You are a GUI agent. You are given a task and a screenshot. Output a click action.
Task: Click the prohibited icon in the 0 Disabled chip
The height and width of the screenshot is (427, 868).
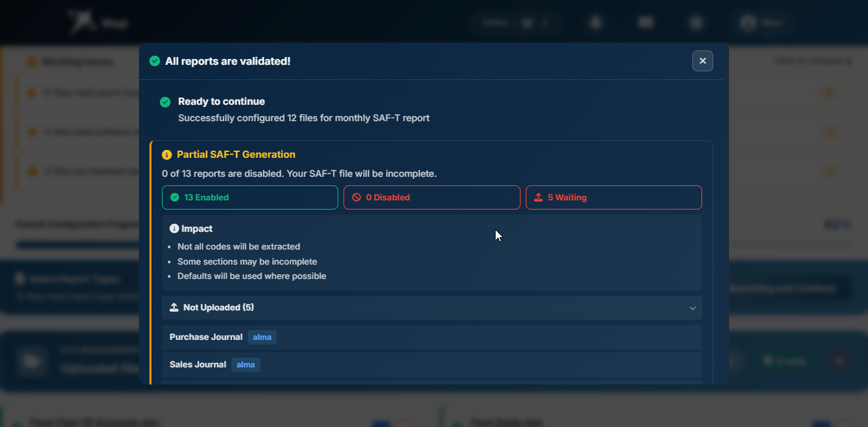coord(357,197)
